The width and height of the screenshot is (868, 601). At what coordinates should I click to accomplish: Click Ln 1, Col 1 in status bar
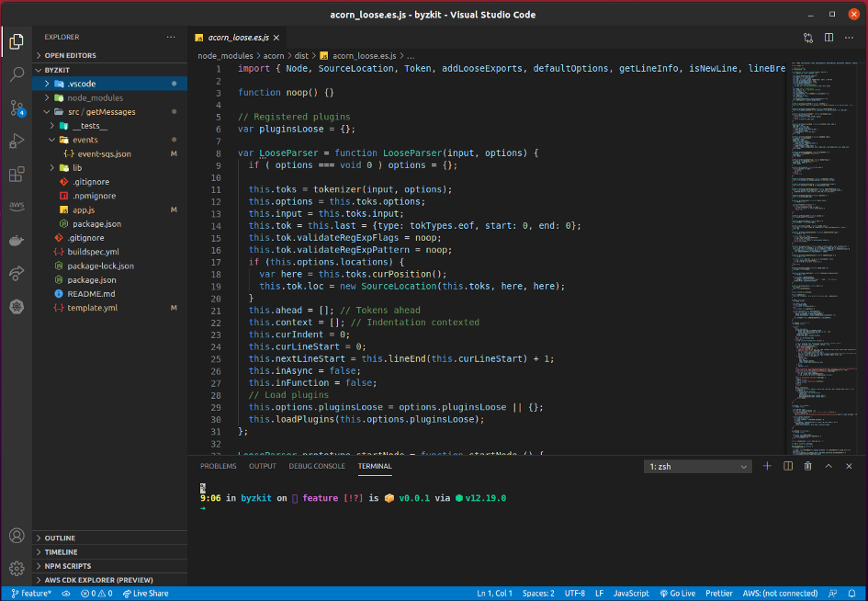click(494, 594)
